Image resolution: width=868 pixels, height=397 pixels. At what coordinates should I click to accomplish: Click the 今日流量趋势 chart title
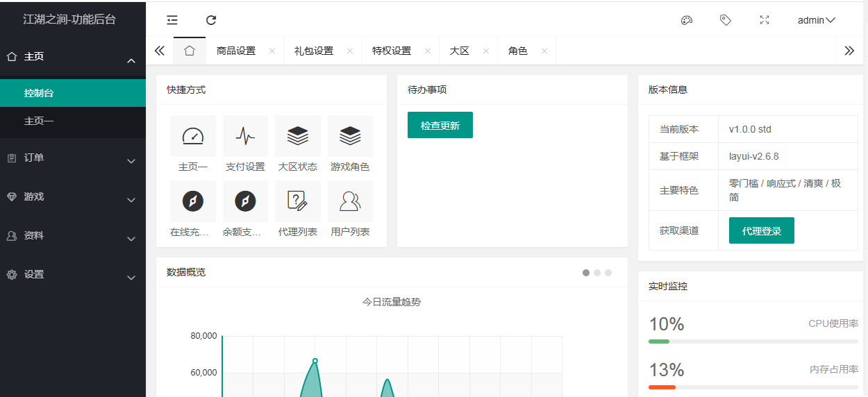tap(392, 302)
